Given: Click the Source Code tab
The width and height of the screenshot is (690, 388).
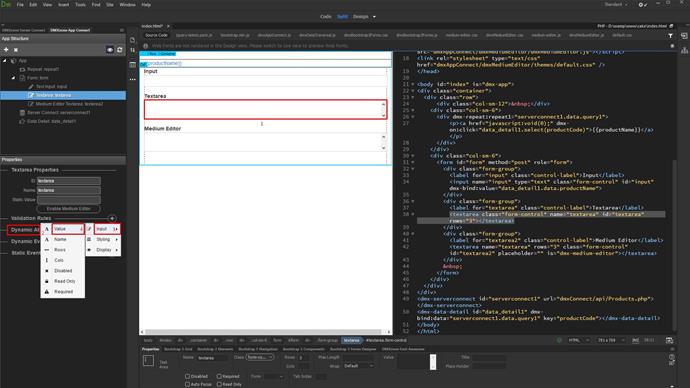Looking at the screenshot, I should (x=156, y=35).
